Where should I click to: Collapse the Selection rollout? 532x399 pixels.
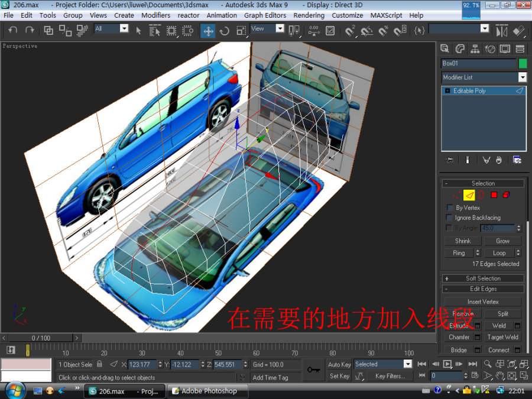click(483, 183)
